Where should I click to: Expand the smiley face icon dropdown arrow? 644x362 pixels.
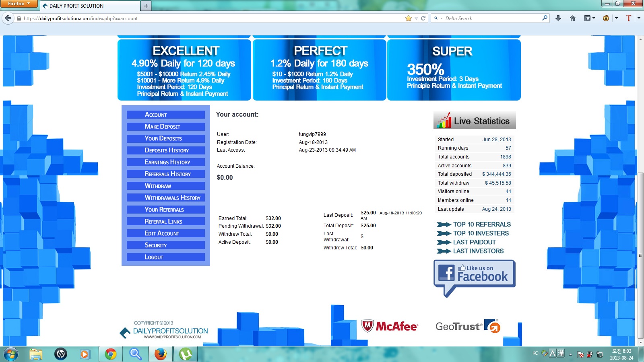click(x=616, y=18)
